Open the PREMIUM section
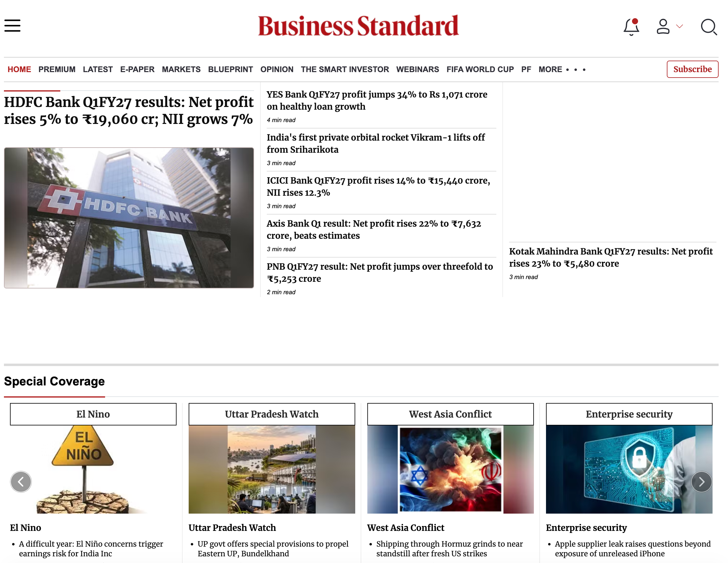The height and width of the screenshot is (563, 728). [57, 69]
